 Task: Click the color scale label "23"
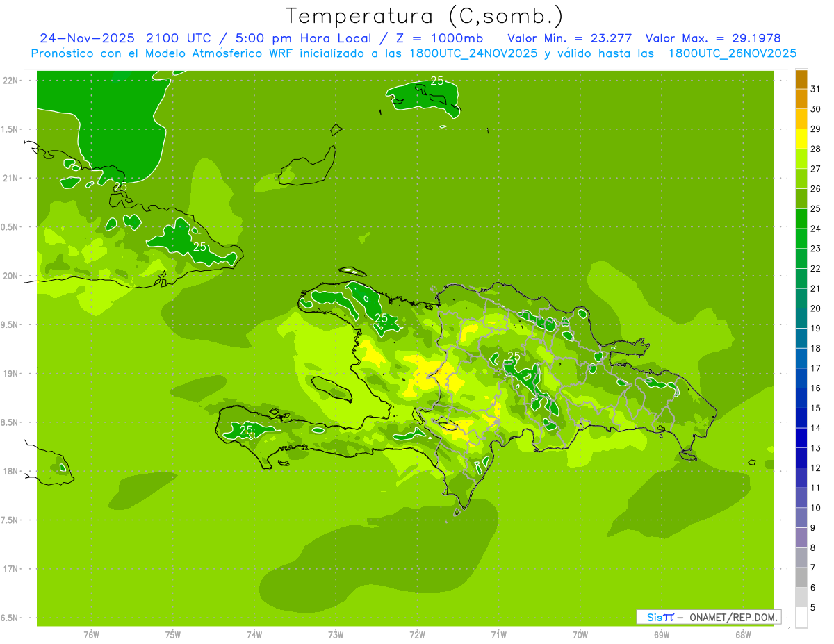816,249
